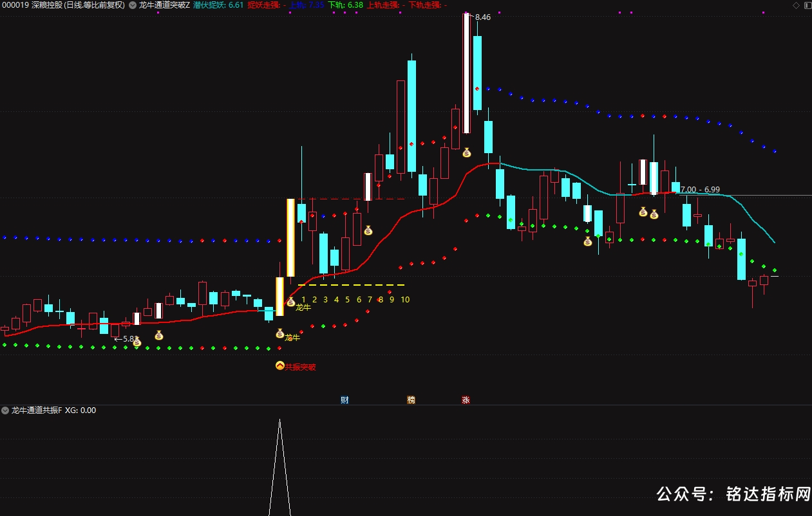Click the white spike in the 龙牛通道共振F panel
This screenshot has height=516, width=812.
click(x=279, y=467)
